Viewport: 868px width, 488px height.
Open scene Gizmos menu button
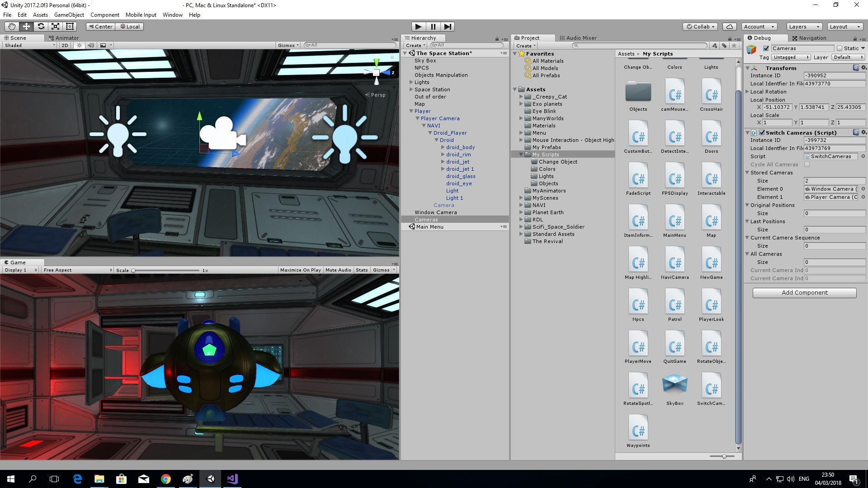point(288,45)
